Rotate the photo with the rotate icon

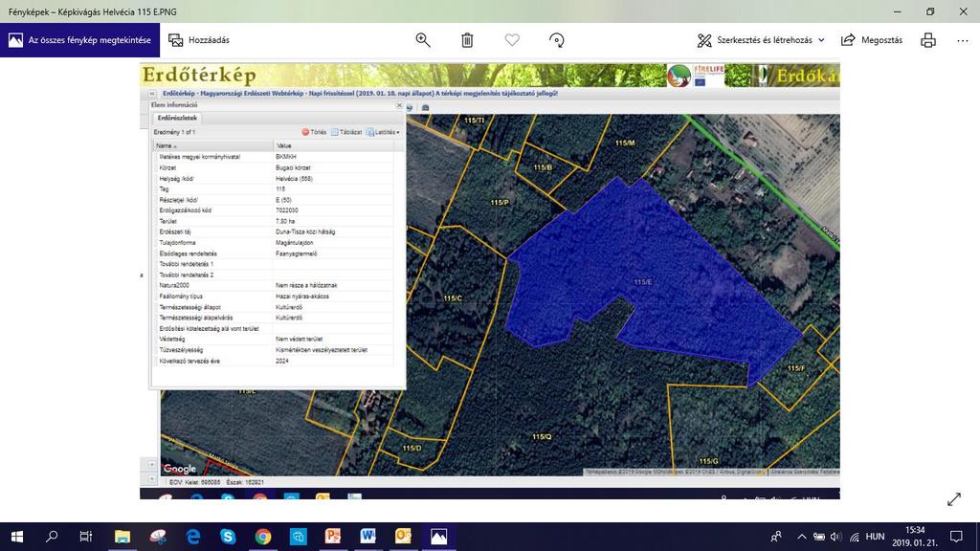(556, 40)
